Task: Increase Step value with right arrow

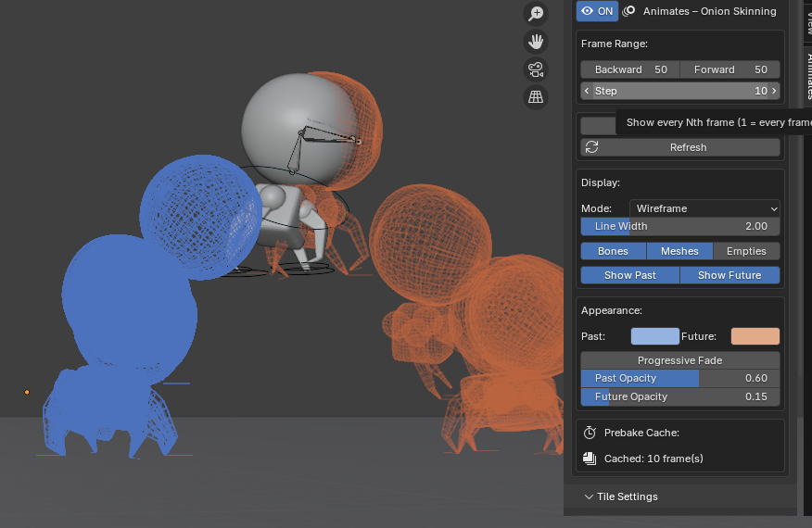Action: pos(774,91)
